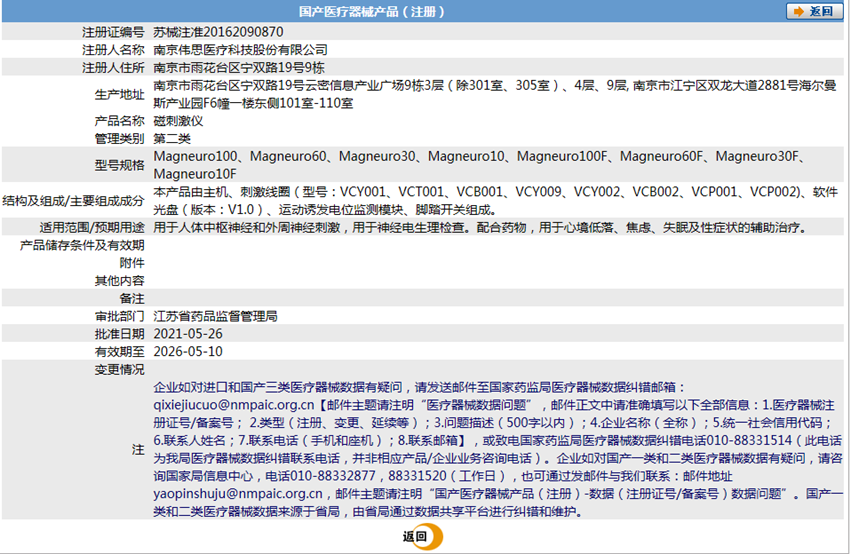Click registrant address 南京市雨花台区宁双路19号9栋
Image resolution: width=850 pixels, height=554 pixels.
239,68
